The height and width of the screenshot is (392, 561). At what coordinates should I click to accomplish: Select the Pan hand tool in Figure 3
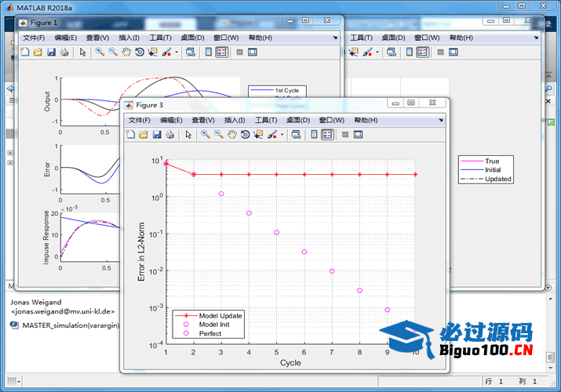[231, 135]
